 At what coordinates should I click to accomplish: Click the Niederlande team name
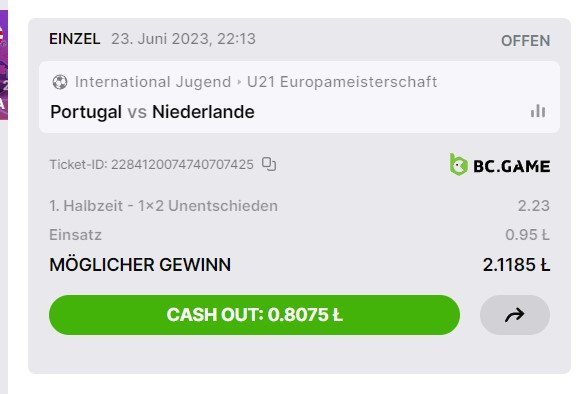point(203,112)
